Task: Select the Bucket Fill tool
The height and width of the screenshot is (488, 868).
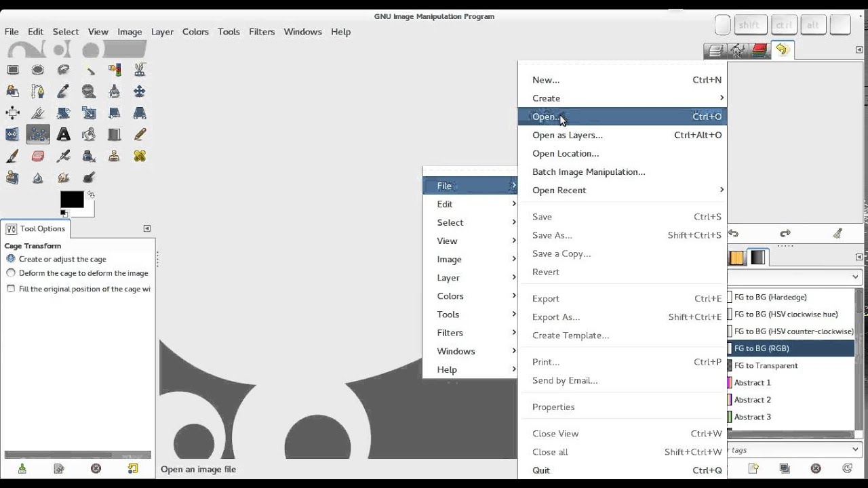Action: click(89, 134)
